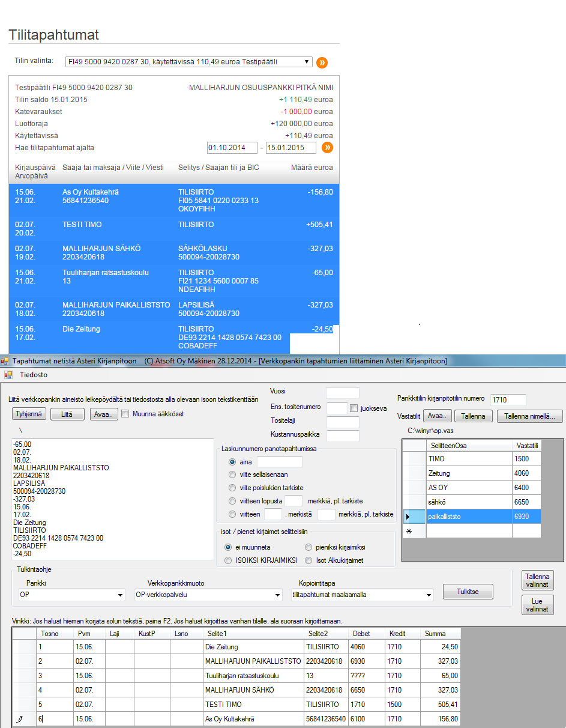Image resolution: width=566 pixels, height=728 pixels.
Task: Click the Summa cell '505,41'
Action: point(441,705)
